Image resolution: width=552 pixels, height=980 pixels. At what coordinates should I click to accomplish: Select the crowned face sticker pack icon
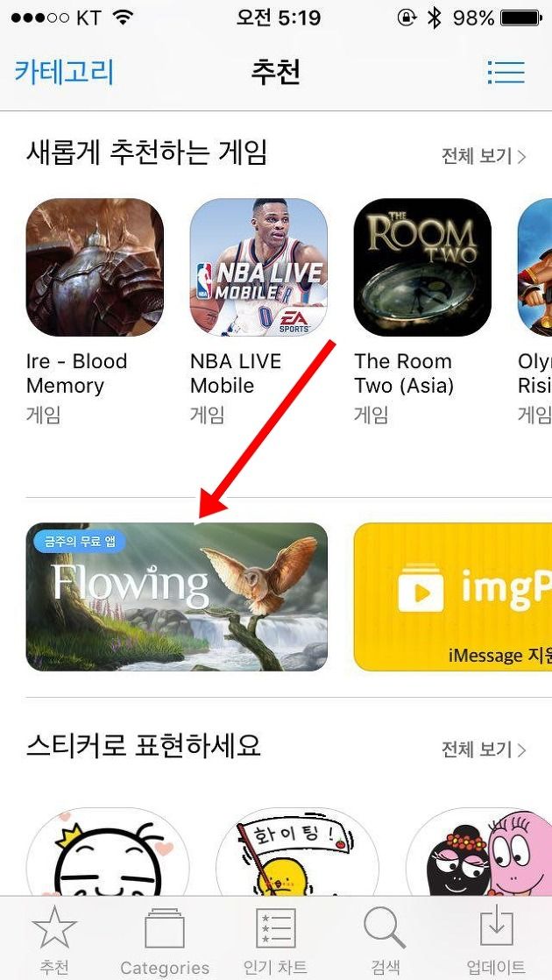tap(108, 852)
